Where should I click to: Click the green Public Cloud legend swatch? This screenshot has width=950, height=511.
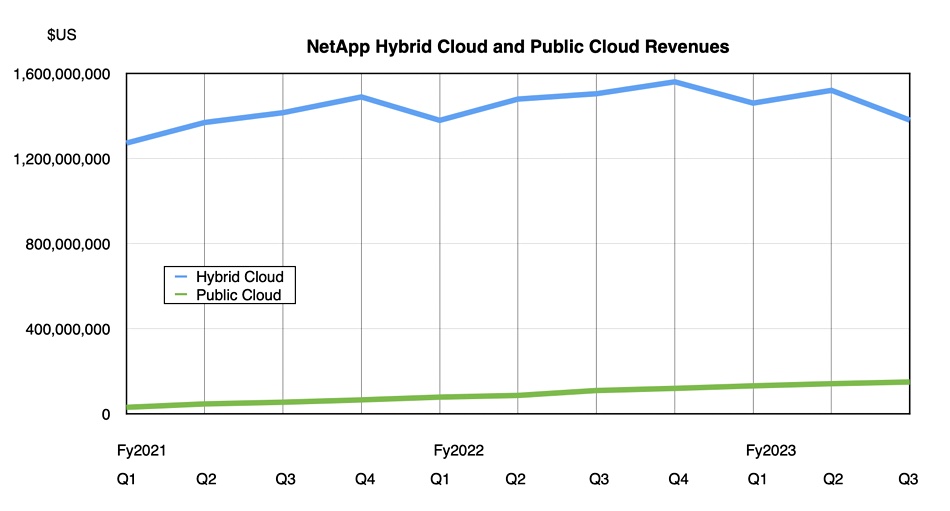181,295
